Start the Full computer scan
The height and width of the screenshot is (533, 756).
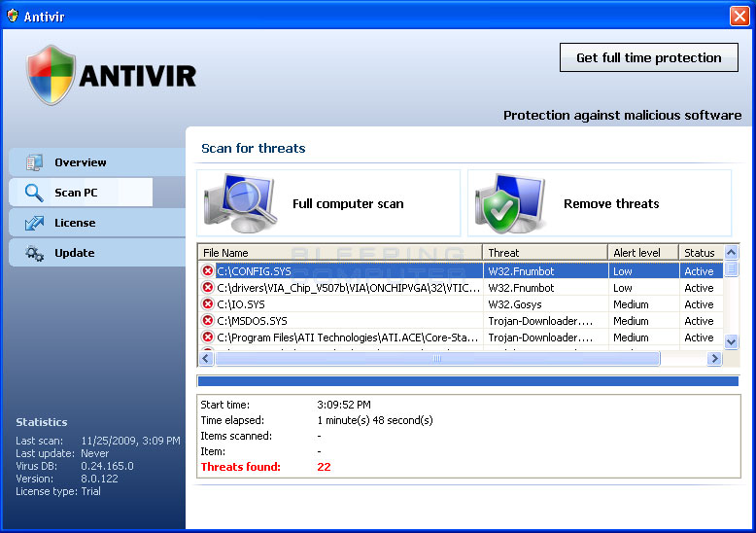pos(347,204)
